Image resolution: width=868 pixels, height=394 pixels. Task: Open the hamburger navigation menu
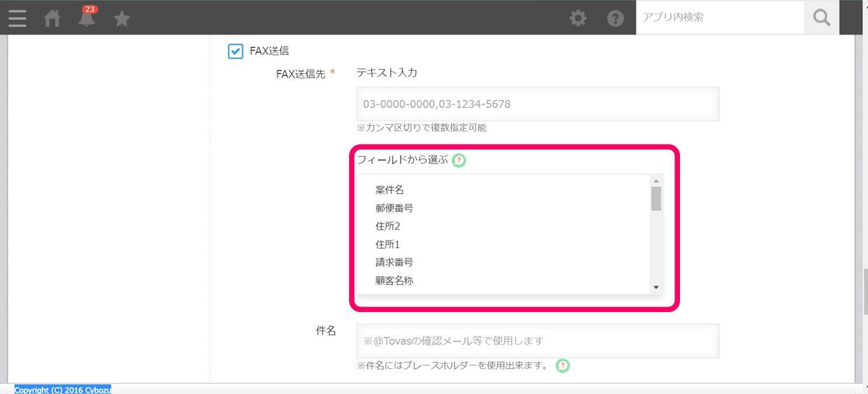(x=17, y=18)
